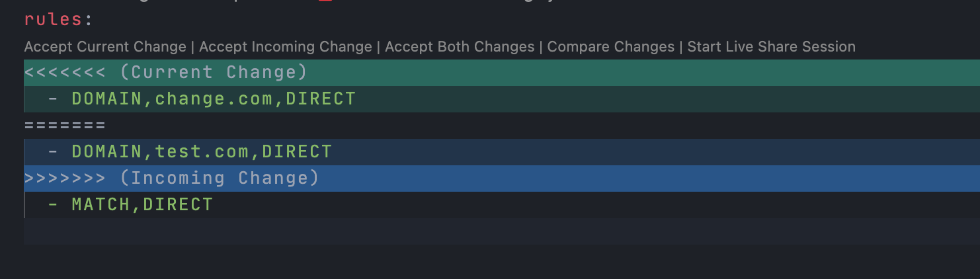Click the >>>>>>> conflict marker
980x279 pixels.
65,179
